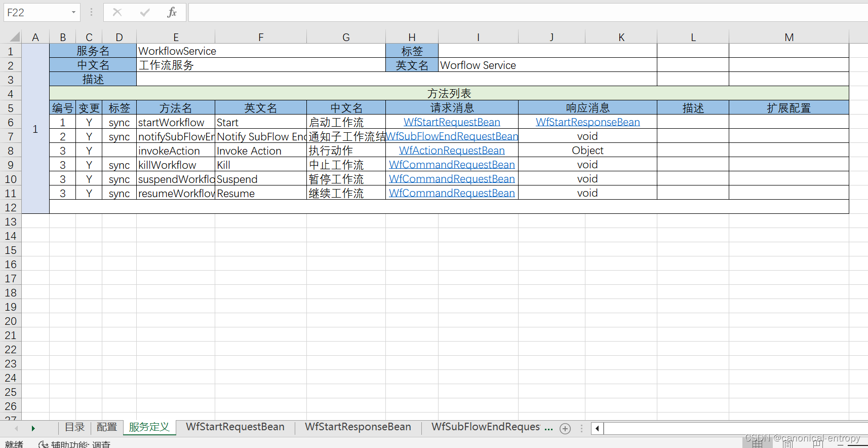Add a new sheet with plus icon
868x448 pixels.
coord(565,429)
